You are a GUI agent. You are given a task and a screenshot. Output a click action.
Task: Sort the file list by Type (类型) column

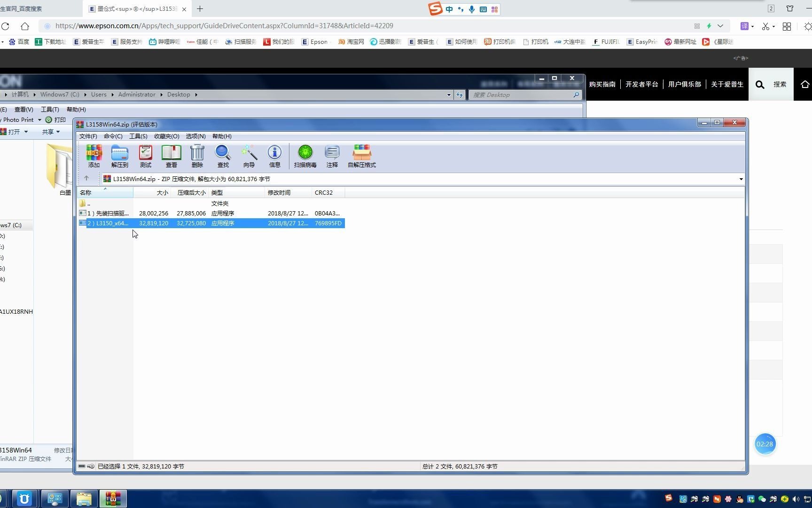[x=236, y=192]
